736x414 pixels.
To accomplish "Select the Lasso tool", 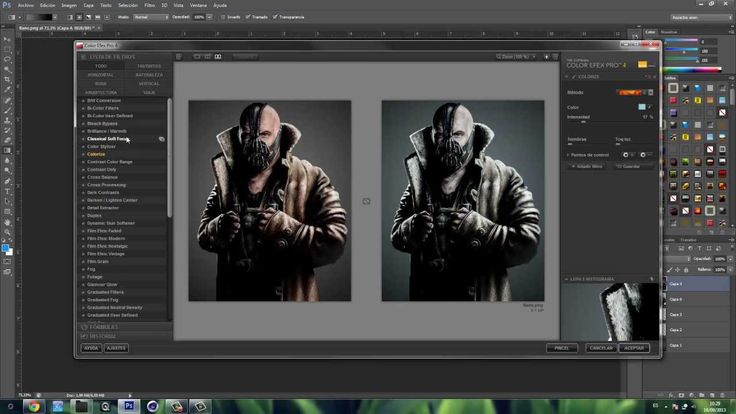I will pos(7,60).
